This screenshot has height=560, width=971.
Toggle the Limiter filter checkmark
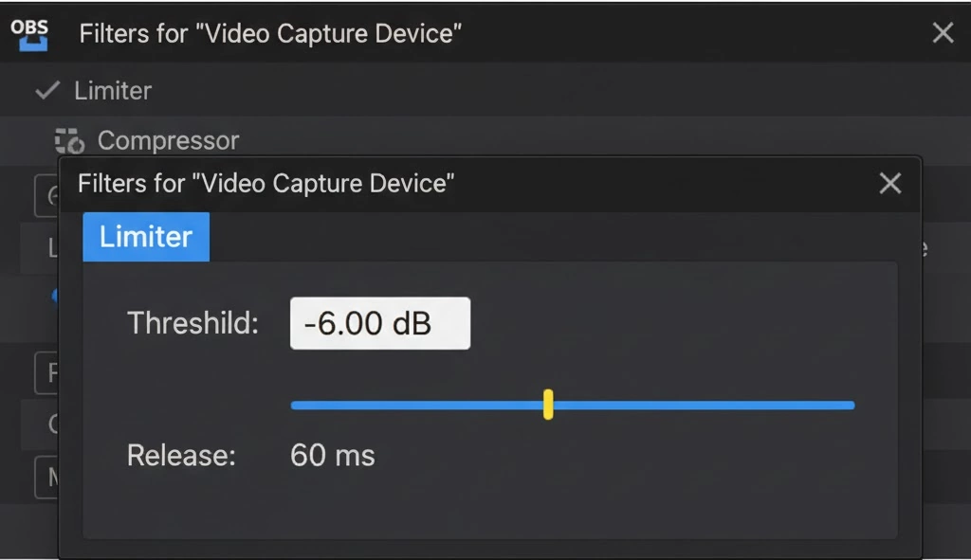(x=46, y=91)
